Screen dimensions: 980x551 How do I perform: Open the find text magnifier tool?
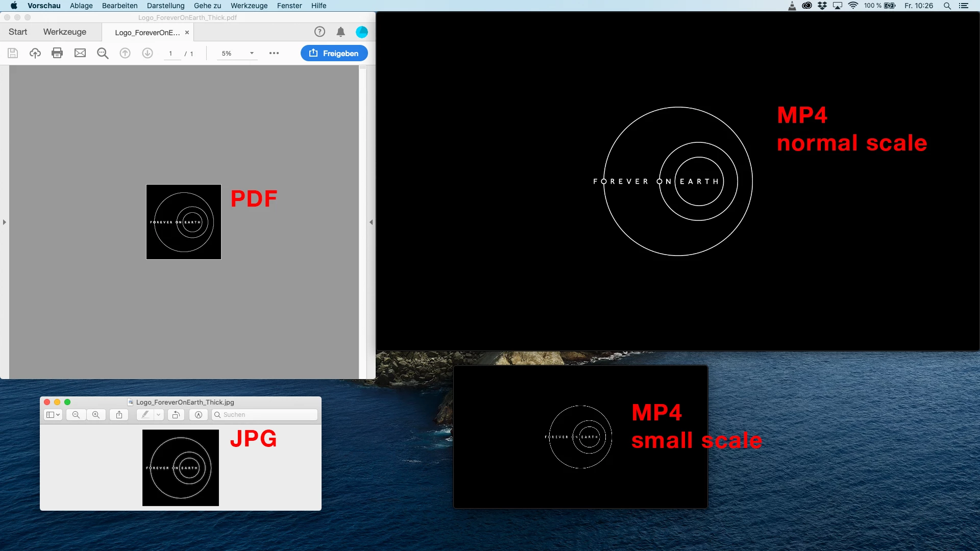[x=103, y=53]
